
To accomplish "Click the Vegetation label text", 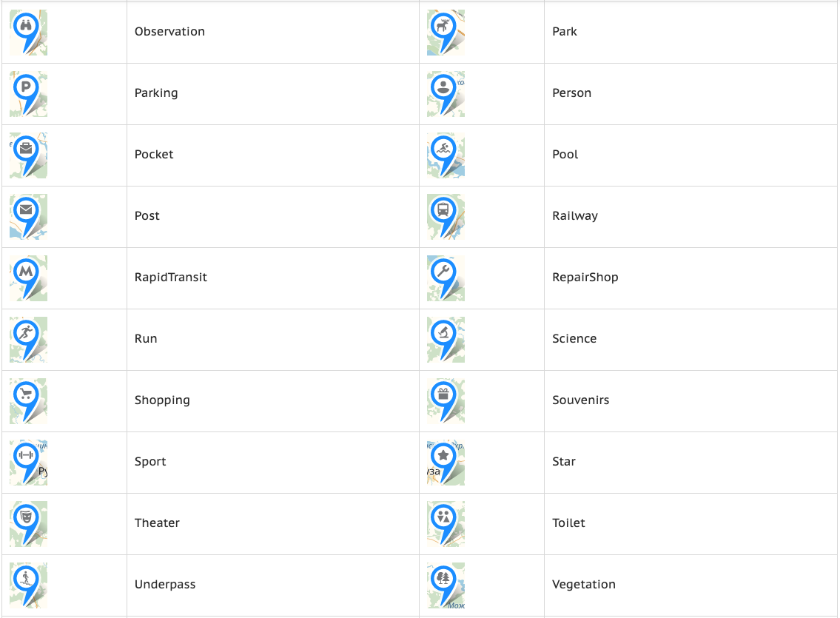I will pos(584,584).
